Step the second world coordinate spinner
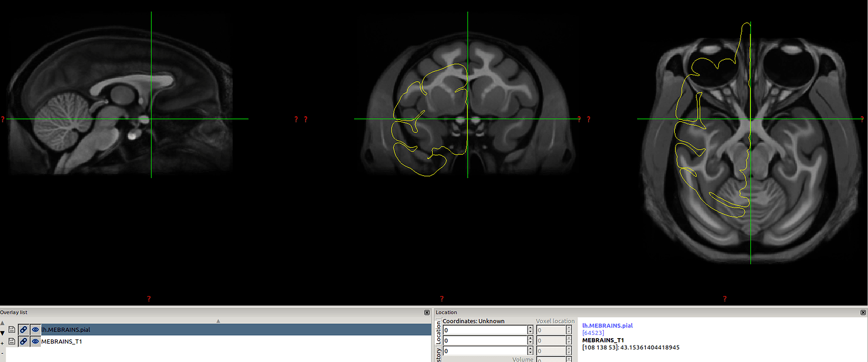 [529, 341]
